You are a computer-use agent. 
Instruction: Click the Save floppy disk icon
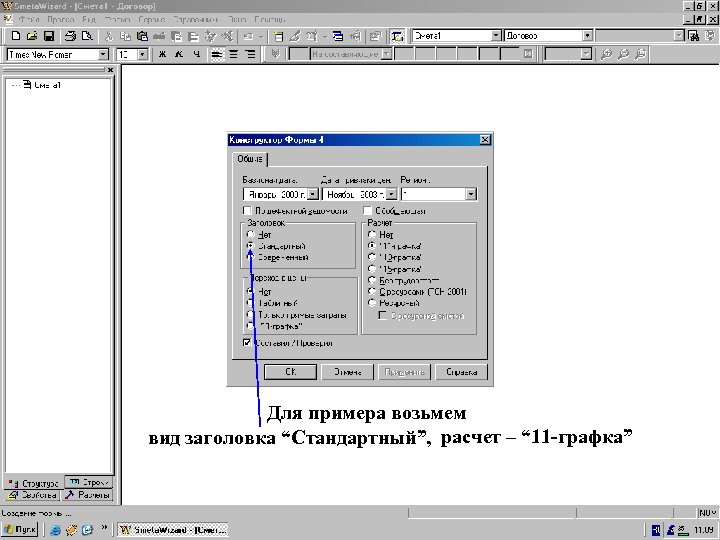coord(49,36)
